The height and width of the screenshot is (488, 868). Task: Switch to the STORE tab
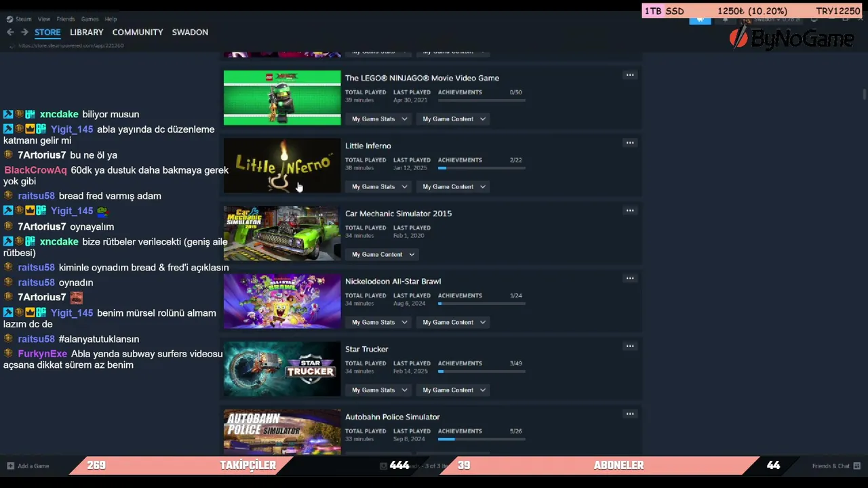[47, 32]
